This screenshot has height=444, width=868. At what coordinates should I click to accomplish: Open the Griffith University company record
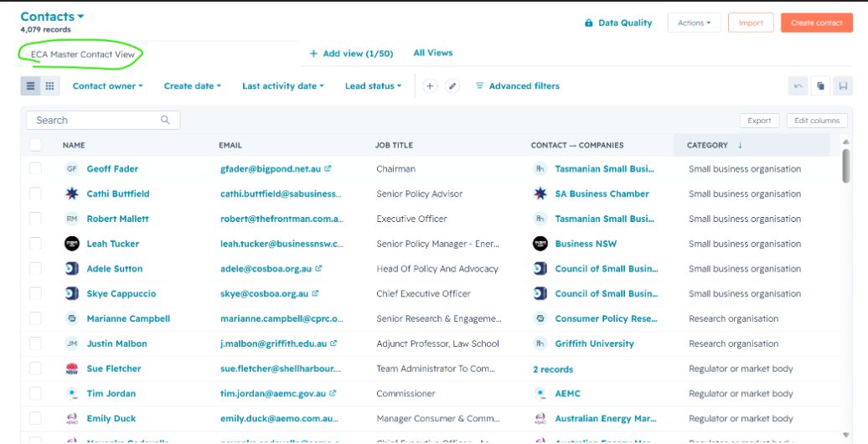[595, 343]
